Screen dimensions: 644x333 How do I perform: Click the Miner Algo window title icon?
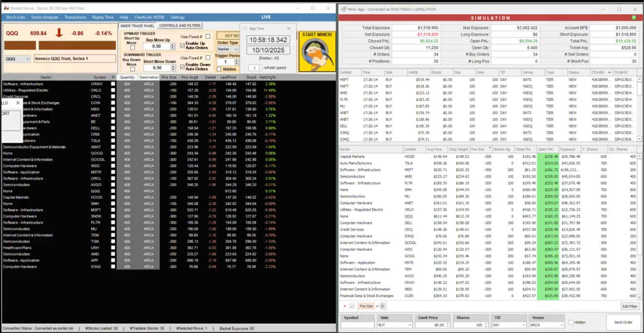pyautogui.click(x=343, y=9)
